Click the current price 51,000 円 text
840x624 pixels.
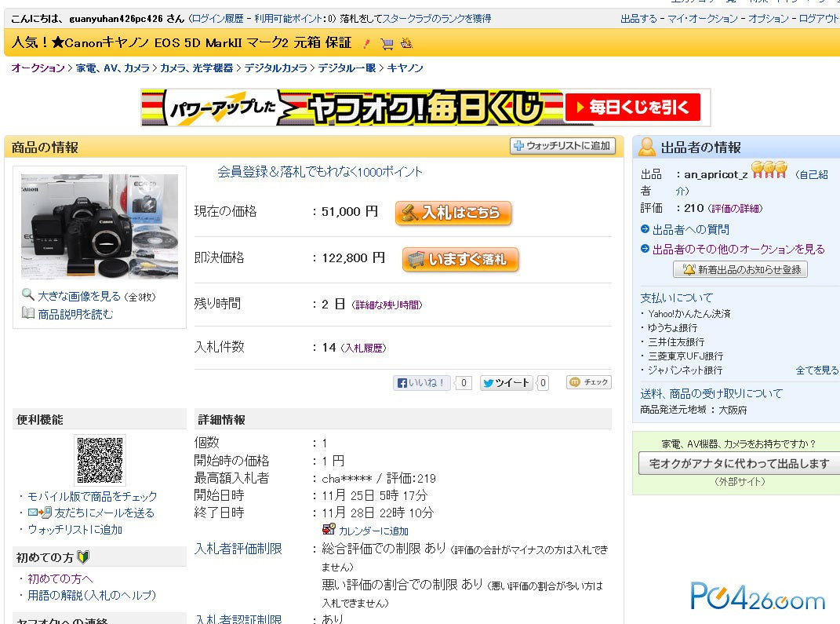[x=350, y=212]
